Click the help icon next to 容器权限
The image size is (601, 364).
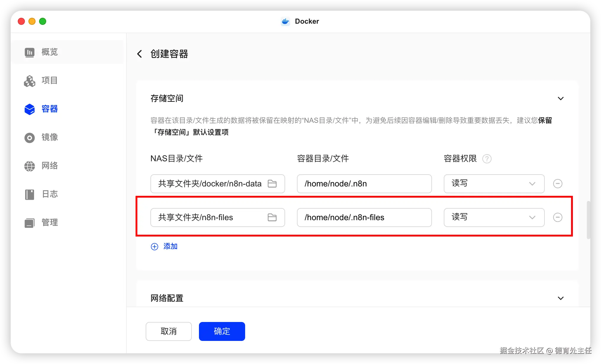tap(487, 159)
